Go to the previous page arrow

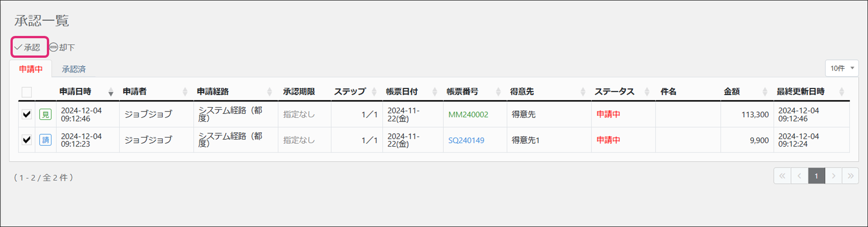coord(799,176)
